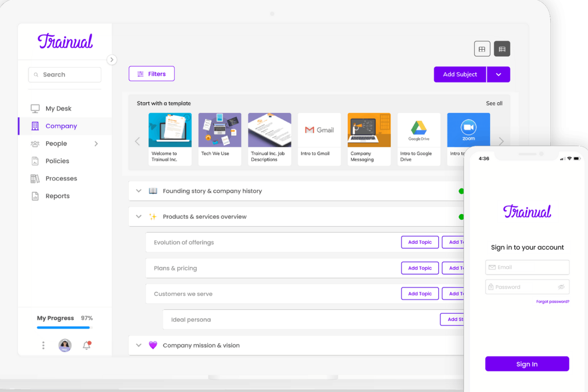Open the three-dot overflow menu icon
The image size is (588, 392).
pos(43,345)
